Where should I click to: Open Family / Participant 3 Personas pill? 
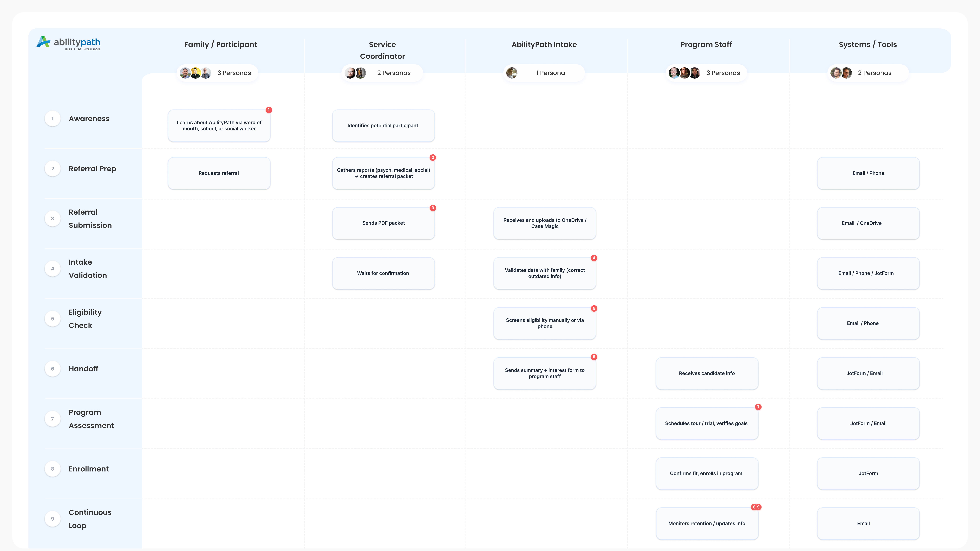[x=217, y=73]
